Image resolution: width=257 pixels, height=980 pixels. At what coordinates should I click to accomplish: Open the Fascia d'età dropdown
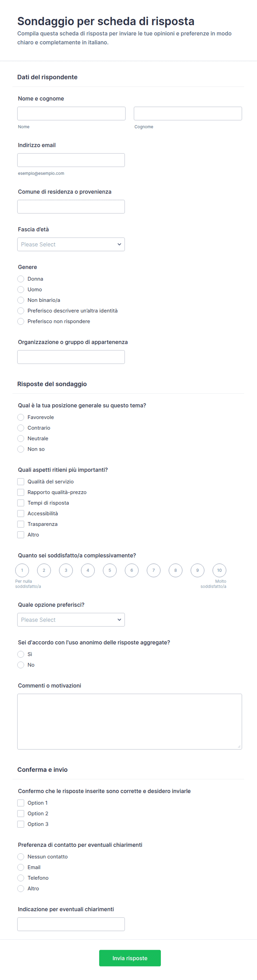(x=71, y=244)
